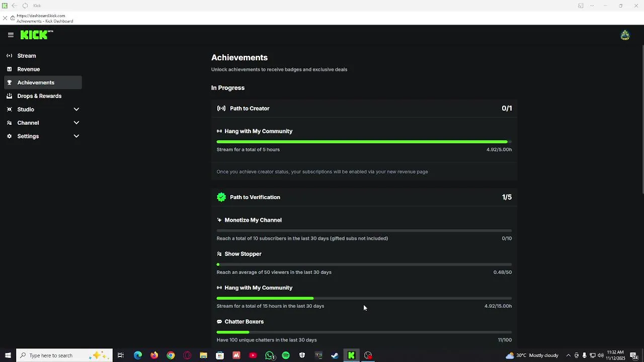
Task: Click the Channel sidebar label
Action: 28,123
